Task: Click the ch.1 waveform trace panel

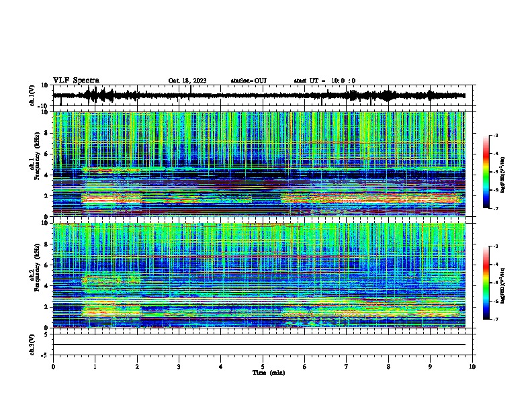Action: point(263,95)
